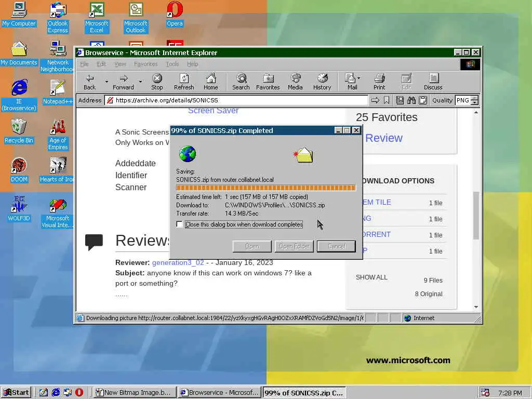Select the Age of Empires desktop icon
The width and height of the screenshot is (532, 399).
(58, 135)
